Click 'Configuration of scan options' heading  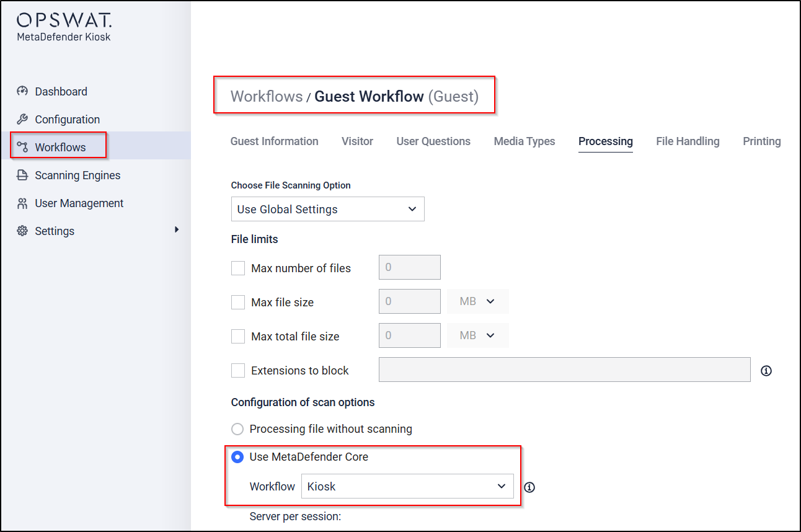pos(303,402)
